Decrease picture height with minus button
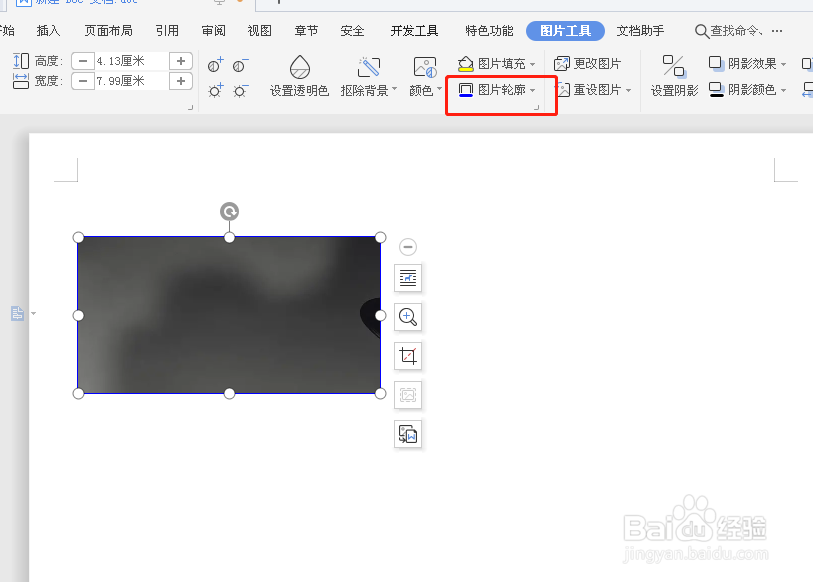Viewport: 813px width, 582px height. click(82, 61)
